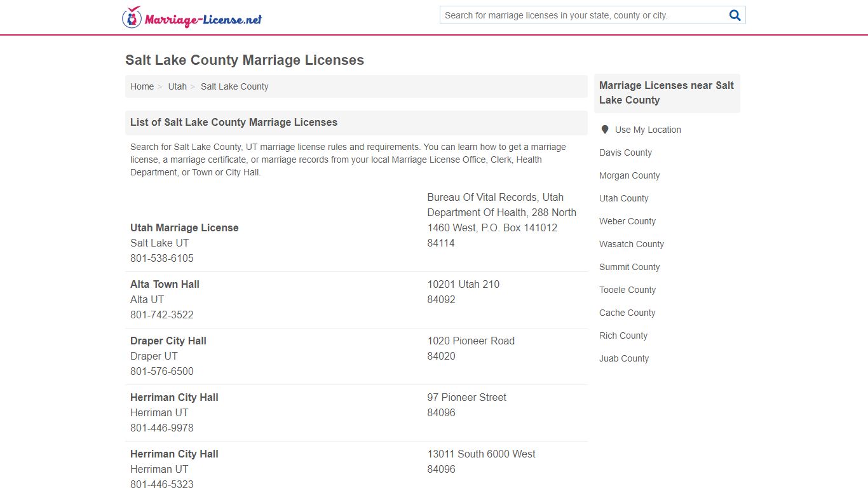
Task: Open Wasatch County link
Action: click(631, 244)
